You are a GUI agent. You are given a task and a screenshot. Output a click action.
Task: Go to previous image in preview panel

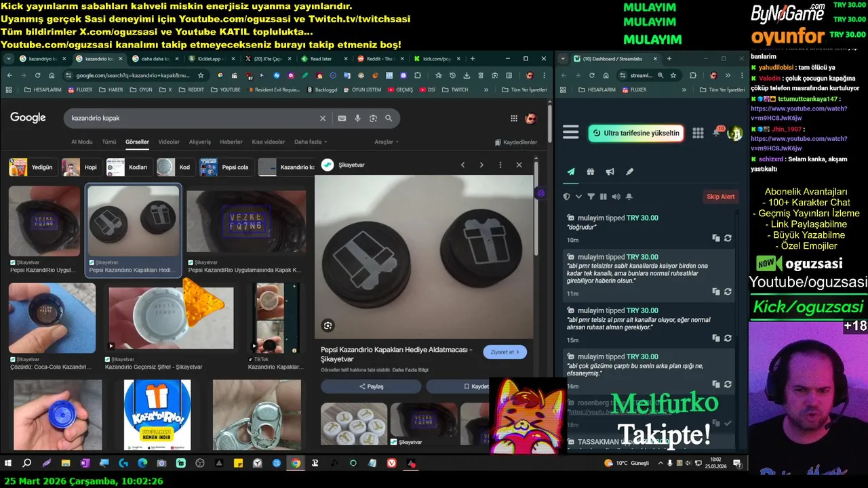[463, 165]
